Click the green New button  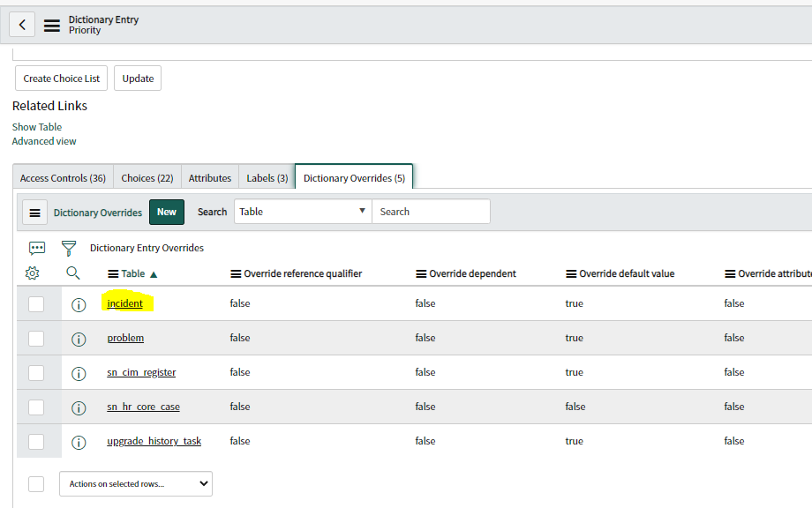point(167,212)
